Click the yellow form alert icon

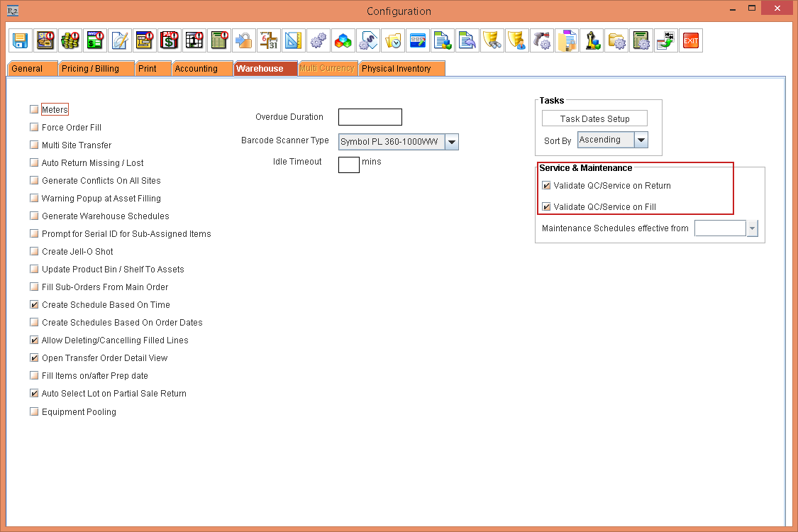(x=145, y=40)
